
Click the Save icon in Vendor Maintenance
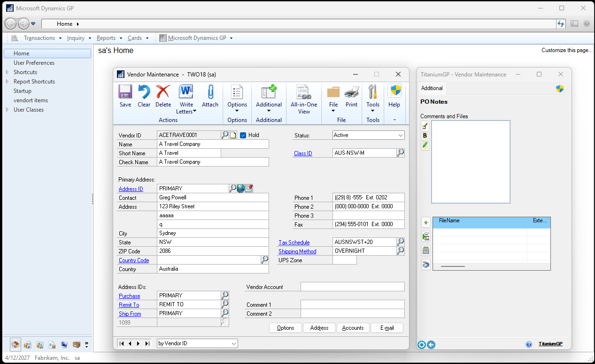pyautogui.click(x=125, y=92)
